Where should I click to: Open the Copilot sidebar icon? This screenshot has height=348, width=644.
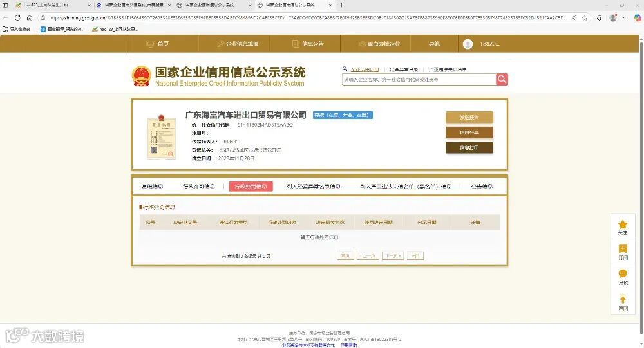(638, 17)
